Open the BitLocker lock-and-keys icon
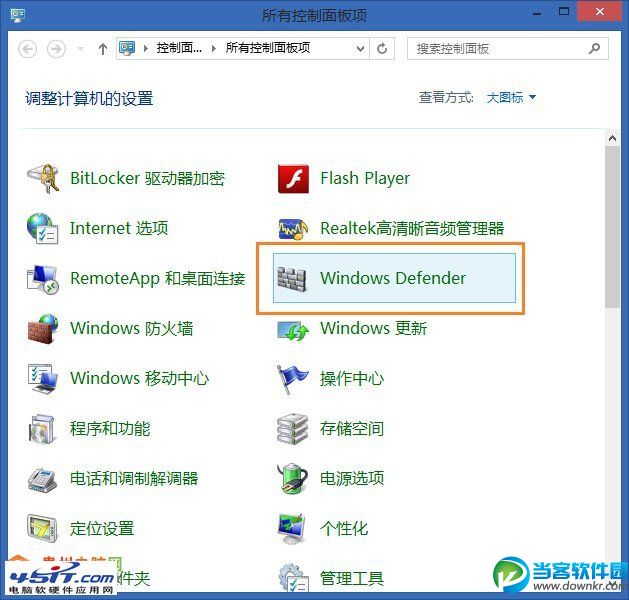This screenshot has width=629, height=600. [x=43, y=178]
